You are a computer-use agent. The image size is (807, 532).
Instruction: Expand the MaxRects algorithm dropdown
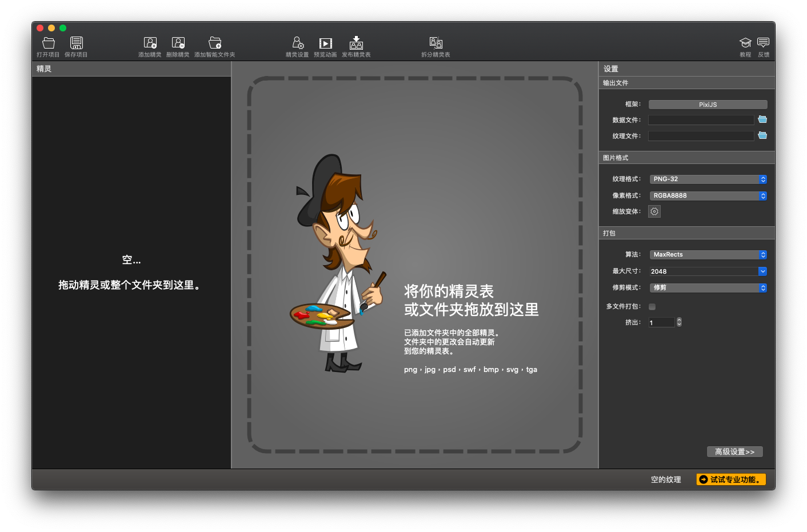pos(708,255)
